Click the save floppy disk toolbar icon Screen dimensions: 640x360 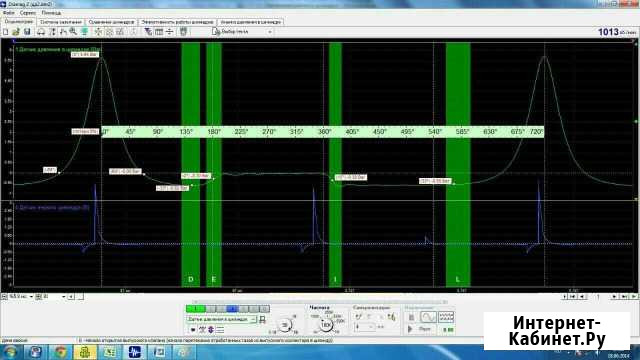[x=27, y=31]
